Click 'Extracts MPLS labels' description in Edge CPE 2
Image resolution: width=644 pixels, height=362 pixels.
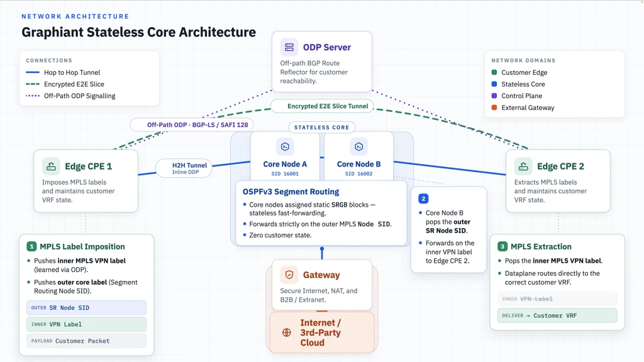[550, 191]
